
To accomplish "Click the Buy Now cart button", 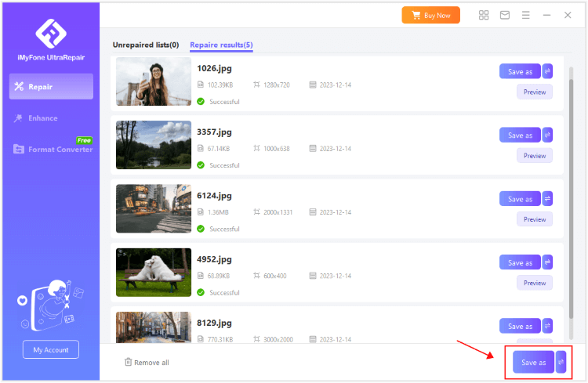I will point(431,15).
